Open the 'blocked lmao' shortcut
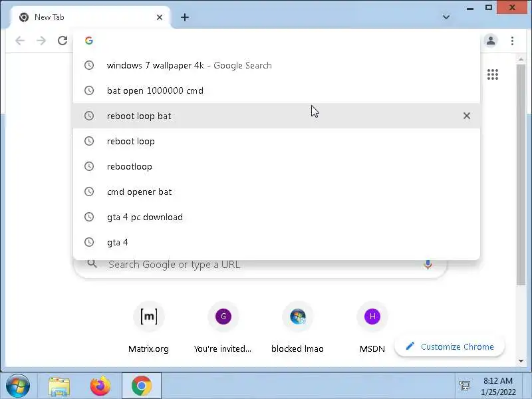 click(x=297, y=329)
